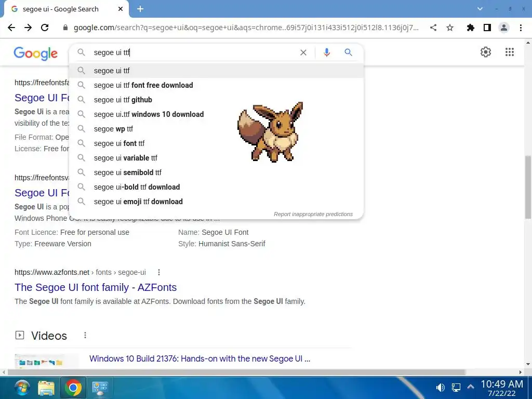Click the azfonts.net URL breadcrumb
This screenshot has width=532, height=399.
point(80,272)
